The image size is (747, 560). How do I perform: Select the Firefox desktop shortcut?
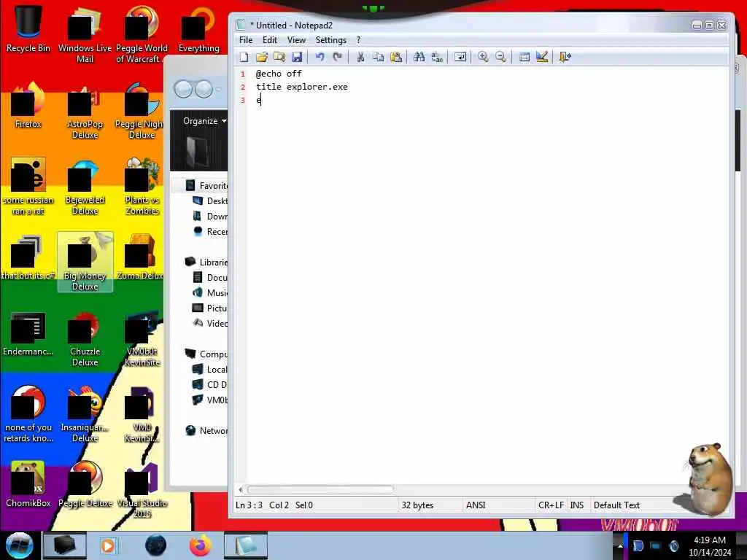28,106
